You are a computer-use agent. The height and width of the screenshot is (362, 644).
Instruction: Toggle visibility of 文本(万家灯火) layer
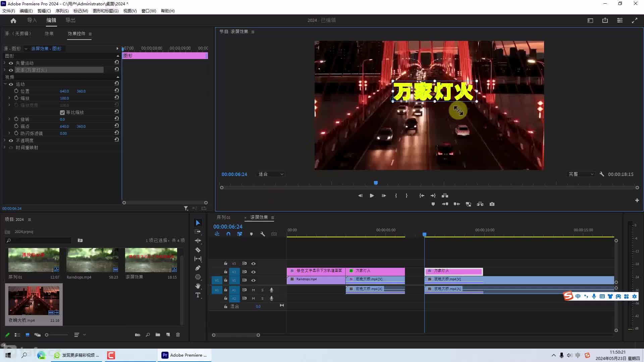11,70
